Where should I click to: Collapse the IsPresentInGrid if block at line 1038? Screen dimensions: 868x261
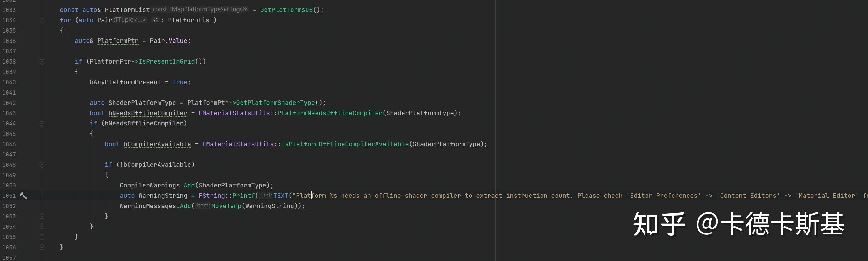[42, 62]
